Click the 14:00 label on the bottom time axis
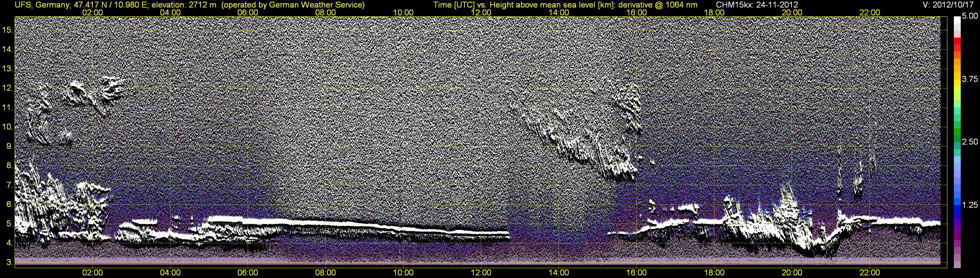 coord(559,273)
